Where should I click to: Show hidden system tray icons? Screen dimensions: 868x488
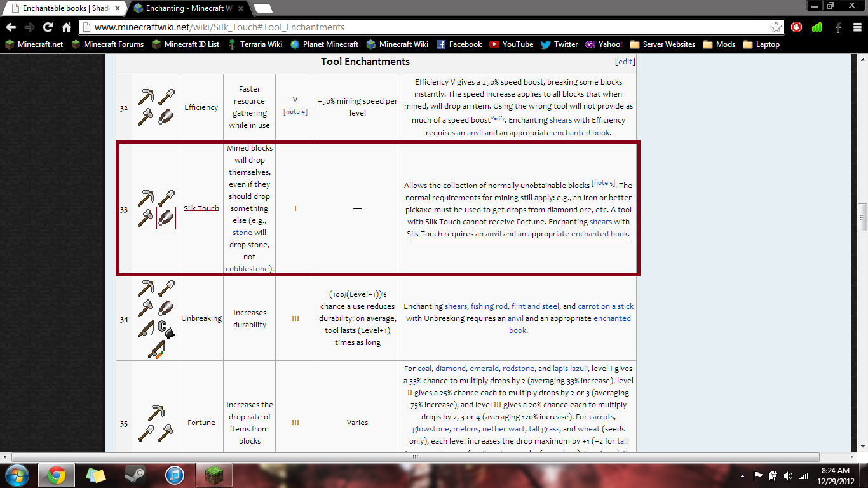click(x=742, y=475)
